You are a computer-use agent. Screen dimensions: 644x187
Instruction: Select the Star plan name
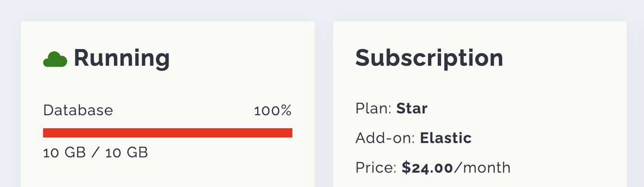(x=412, y=109)
